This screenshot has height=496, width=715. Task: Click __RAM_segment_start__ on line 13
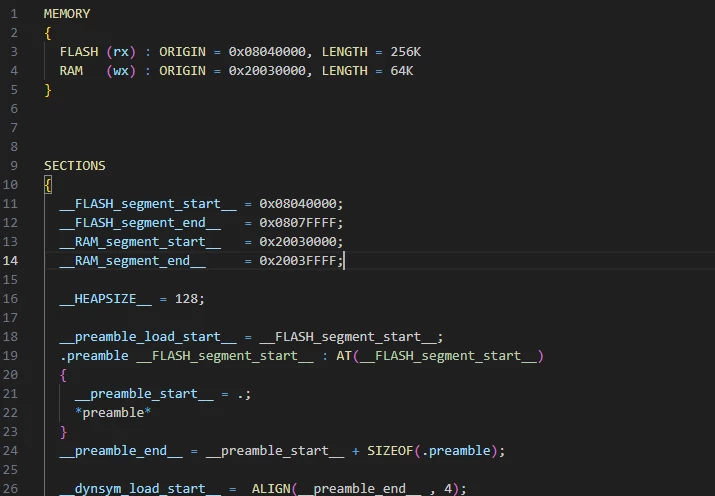point(140,242)
